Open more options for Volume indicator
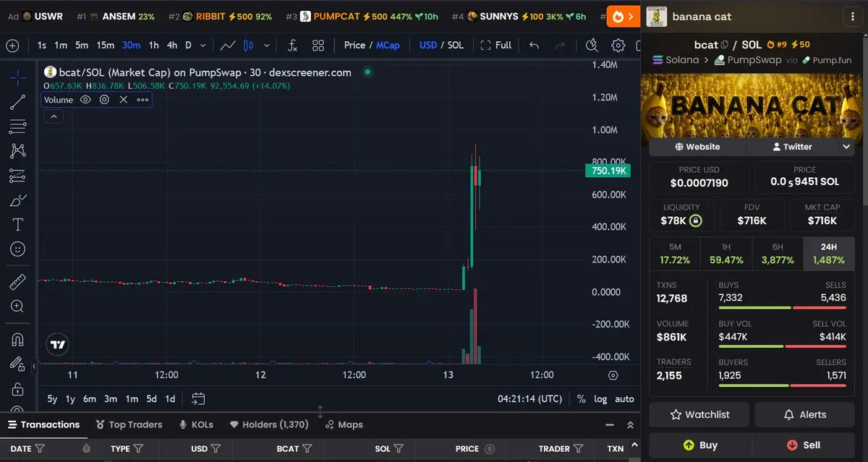The height and width of the screenshot is (462, 868). pos(142,100)
